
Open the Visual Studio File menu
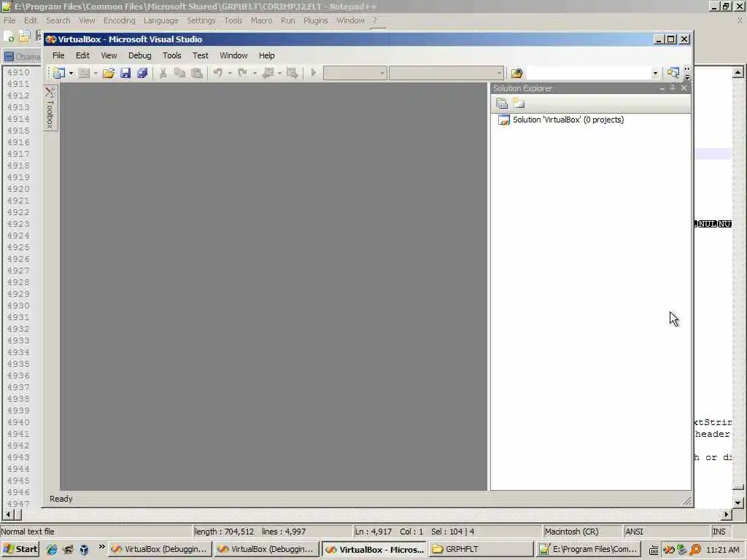pyautogui.click(x=58, y=55)
